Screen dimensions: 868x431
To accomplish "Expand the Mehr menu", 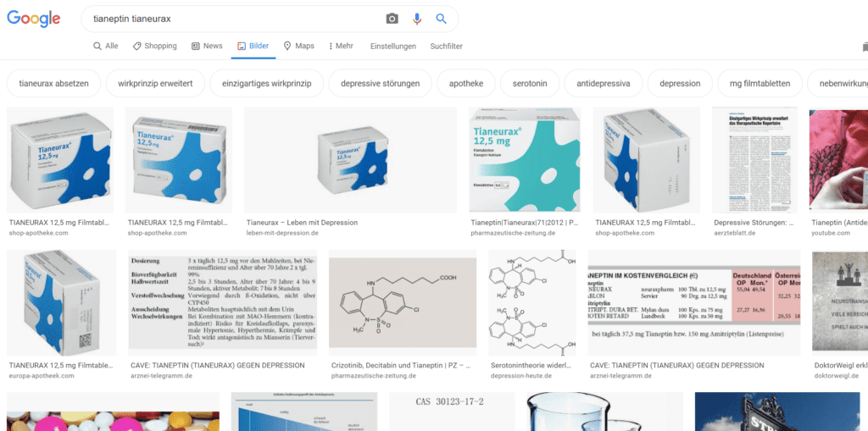I will click(x=339, y=46).
